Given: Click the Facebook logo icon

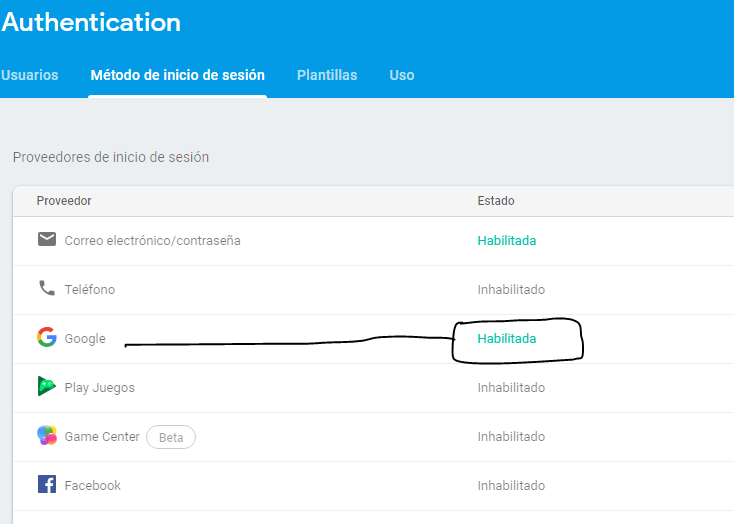Looking at the screenshot, I should (47, 485).
